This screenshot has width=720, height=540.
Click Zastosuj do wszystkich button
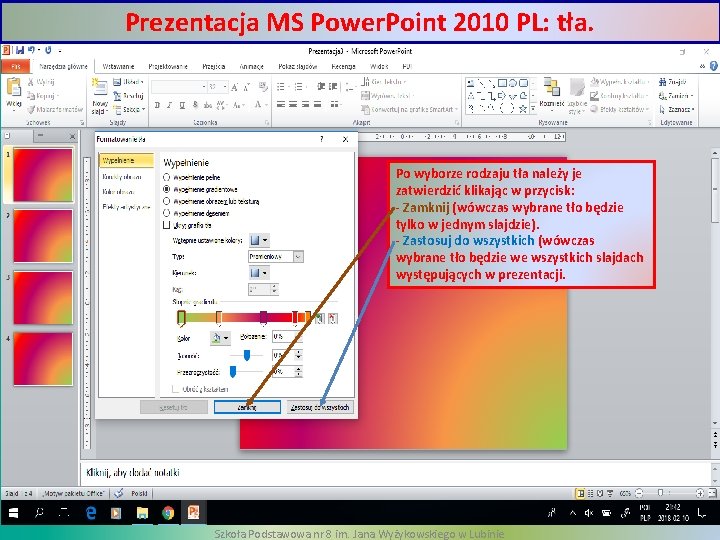coord(320,407)
